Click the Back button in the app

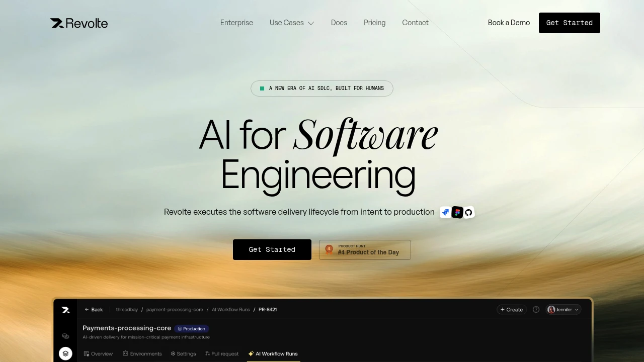coord(94,310)
